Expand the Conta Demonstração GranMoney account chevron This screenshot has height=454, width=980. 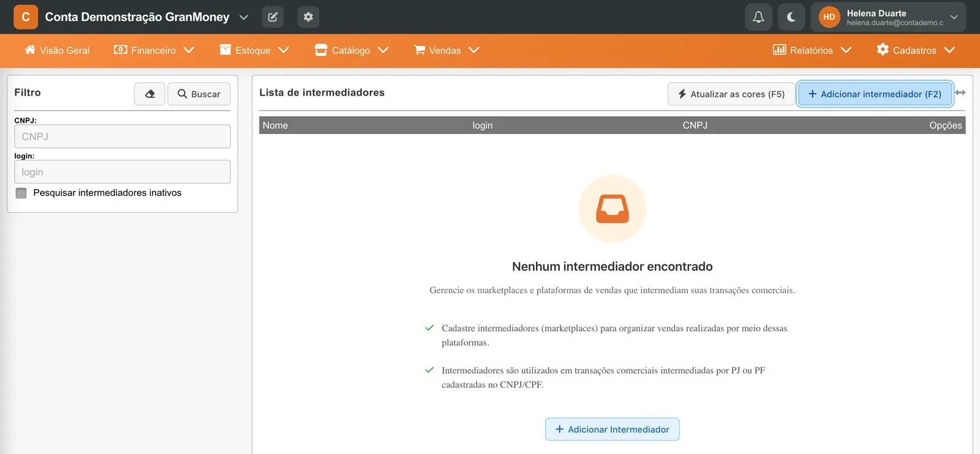[x=244, y=17]
